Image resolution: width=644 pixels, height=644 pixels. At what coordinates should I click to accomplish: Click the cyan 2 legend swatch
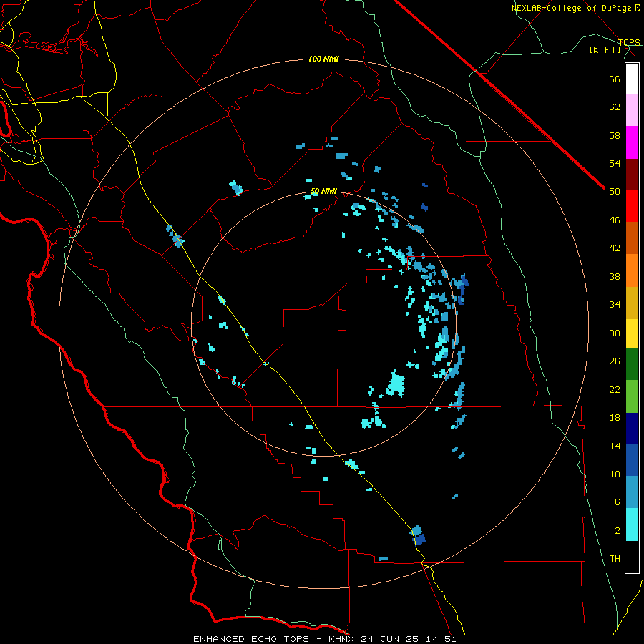tap(632, 525)
